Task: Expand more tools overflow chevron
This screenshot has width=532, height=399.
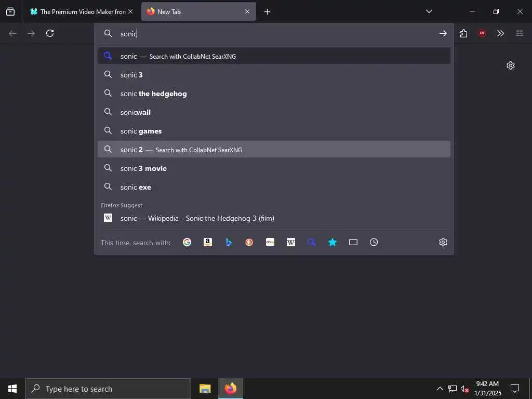Action: (500, 33)
